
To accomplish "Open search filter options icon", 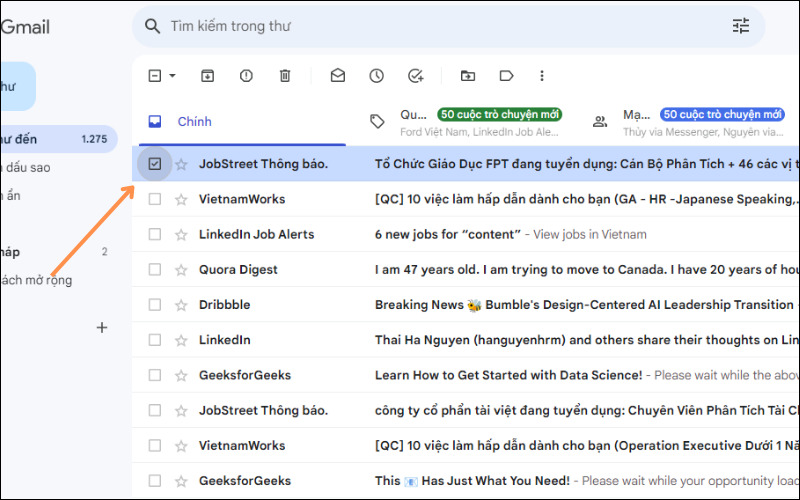I will pyautogui.click(x=741, y=26).
